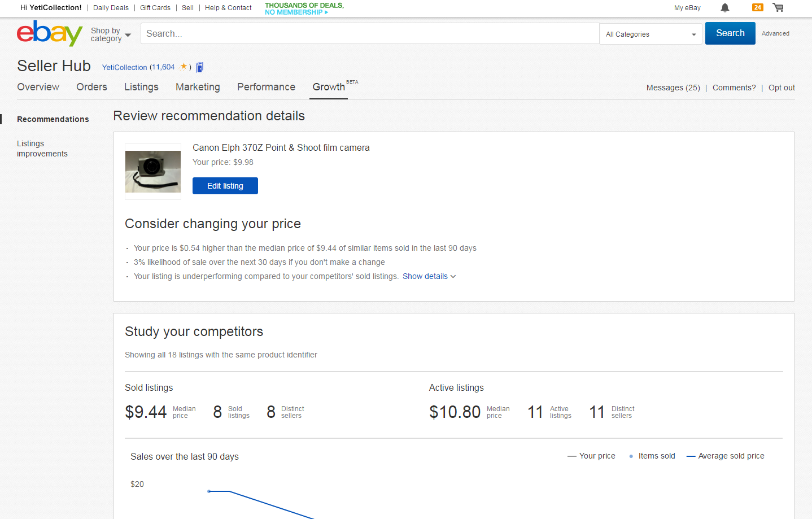Image resolution: width=812 pixels, height=519 pixels.
Task: Open YetiCollection seller profile link
Action: (124, 67)
